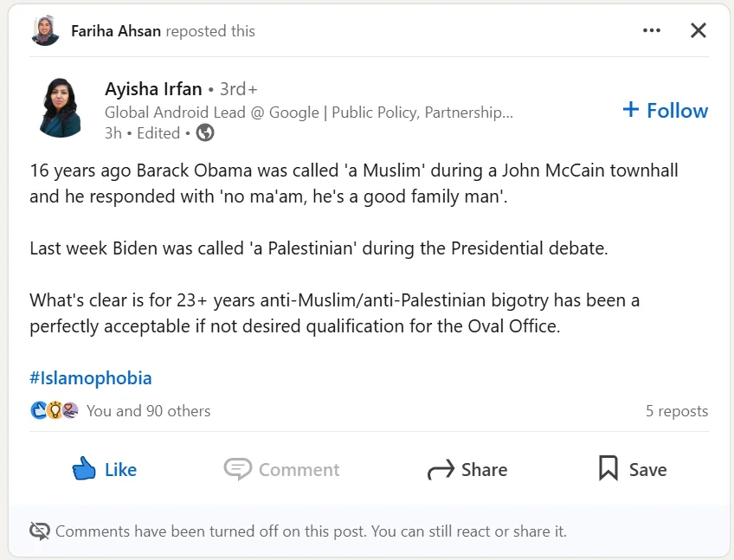The width and height of the screenshot is (734, 560).
Task: Click the globe public visibility icon
Action: pos(205,133)
